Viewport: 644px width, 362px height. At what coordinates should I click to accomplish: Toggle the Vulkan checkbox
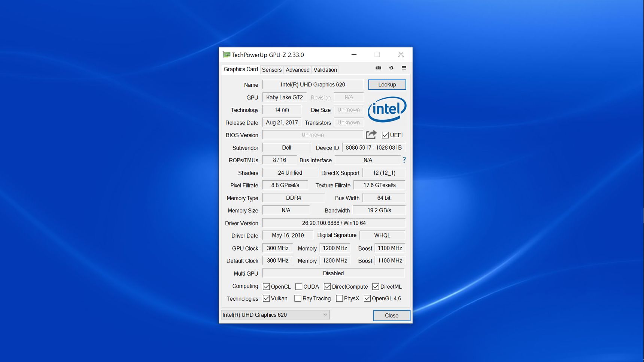[266, 298]
